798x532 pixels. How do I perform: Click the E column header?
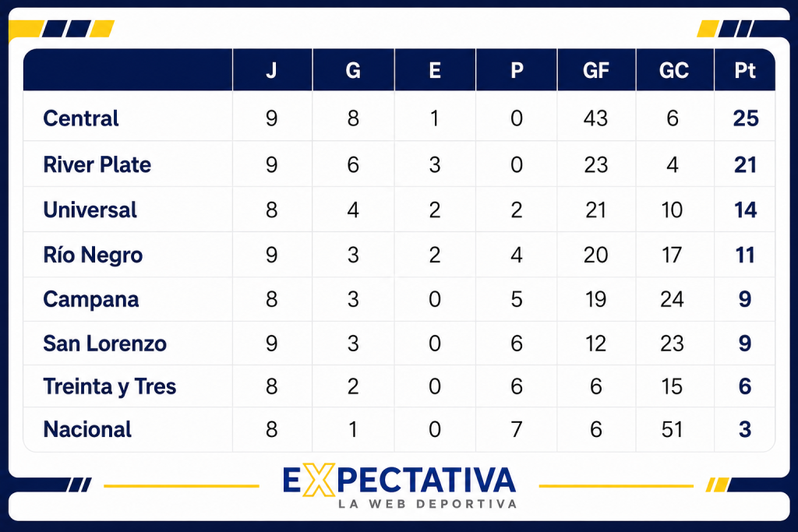pos(435,70)
